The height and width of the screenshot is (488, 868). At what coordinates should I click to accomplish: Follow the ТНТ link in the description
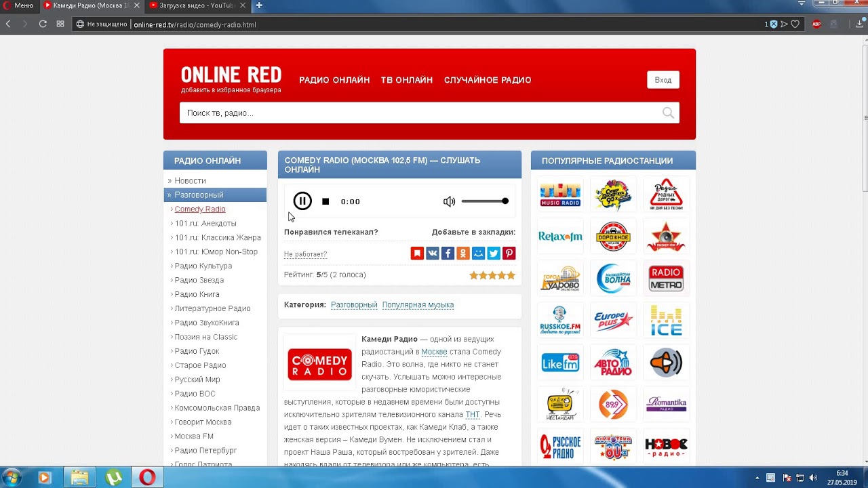tap(472, 415)
